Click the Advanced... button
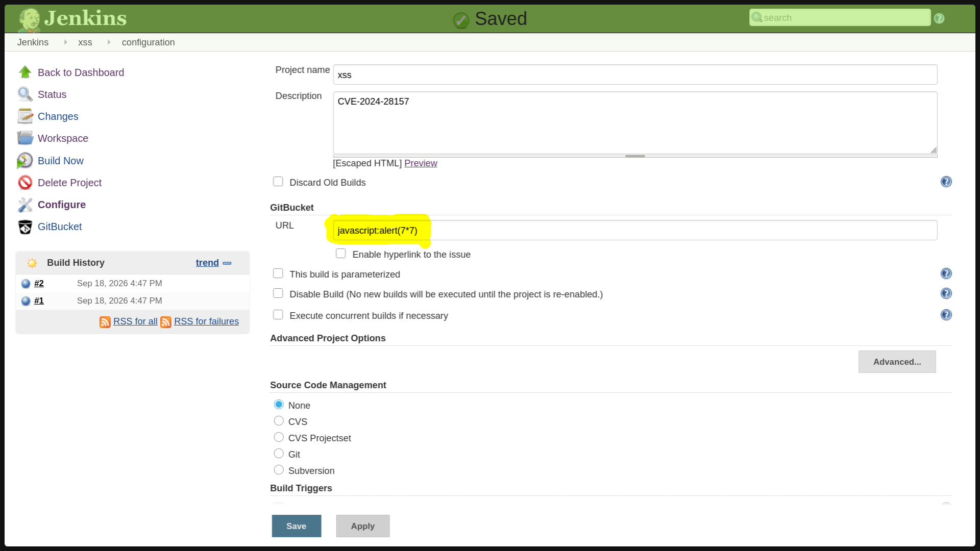This screenshot has height=551, width=980. click(x=897, y=362)
